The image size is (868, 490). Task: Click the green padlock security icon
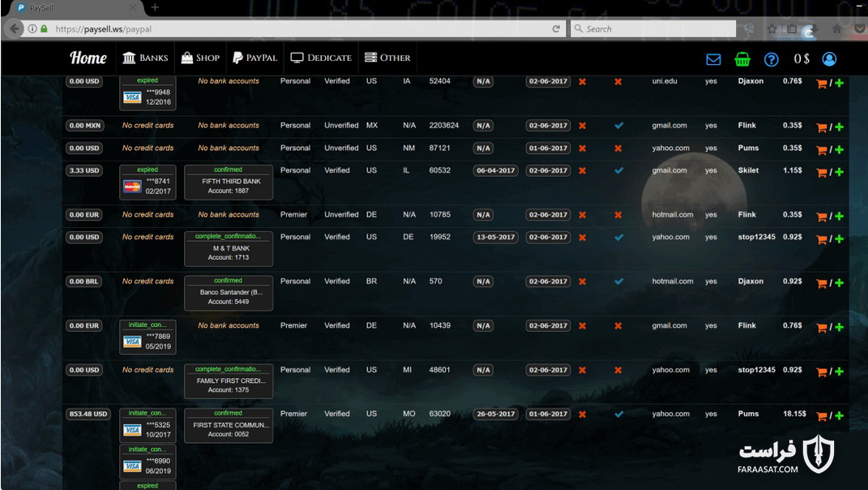click(x=44, y=29)
